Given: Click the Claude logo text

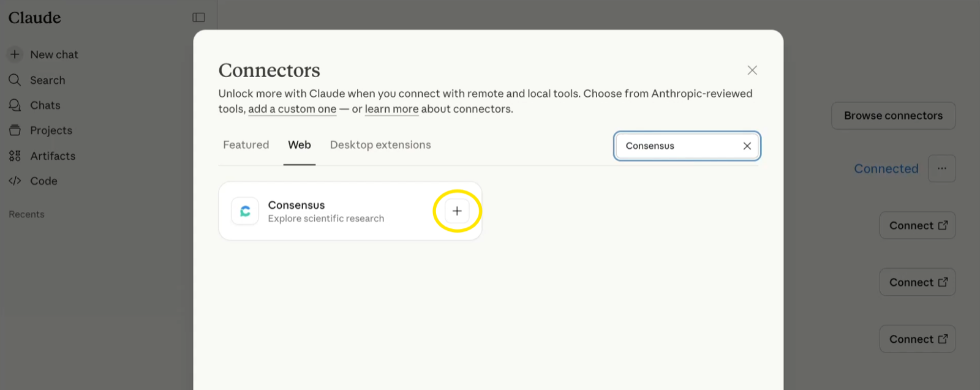Looking at the screenshot, I should click(34, 18).
